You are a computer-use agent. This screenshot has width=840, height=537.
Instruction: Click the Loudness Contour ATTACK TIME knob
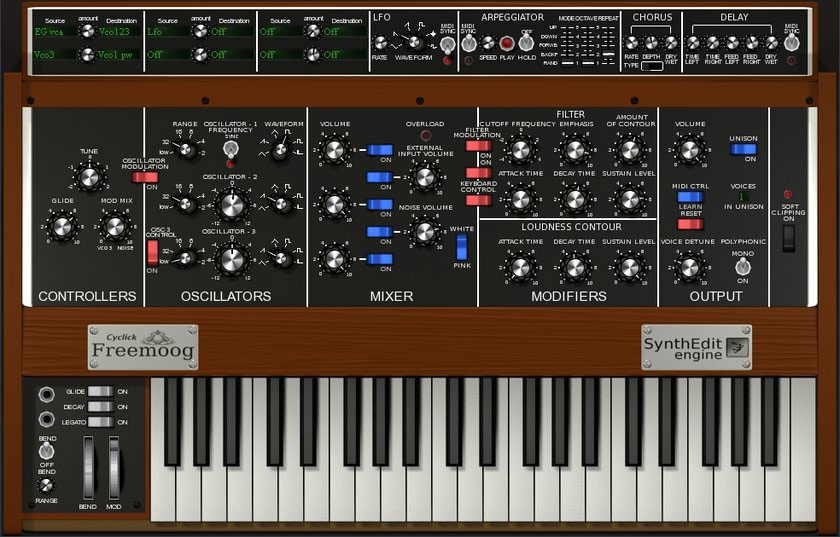click(520, 267)
